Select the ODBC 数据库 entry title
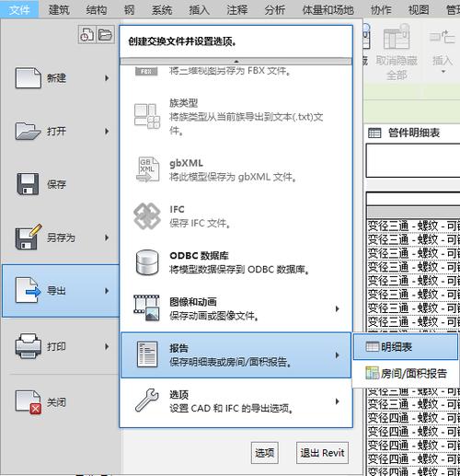The image size is (460, 476). (x=199, y=256)
